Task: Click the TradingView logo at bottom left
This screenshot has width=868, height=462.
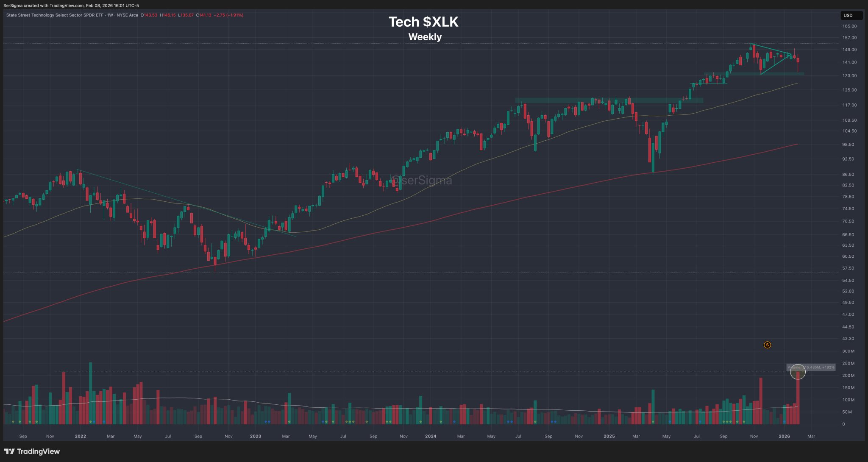Action: click(32, 451)
